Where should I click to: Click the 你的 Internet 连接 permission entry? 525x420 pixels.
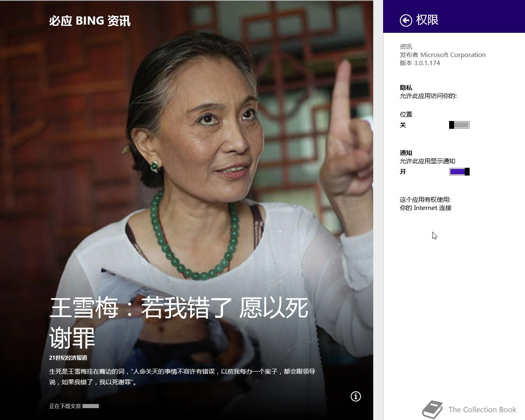tap(426, 208)
